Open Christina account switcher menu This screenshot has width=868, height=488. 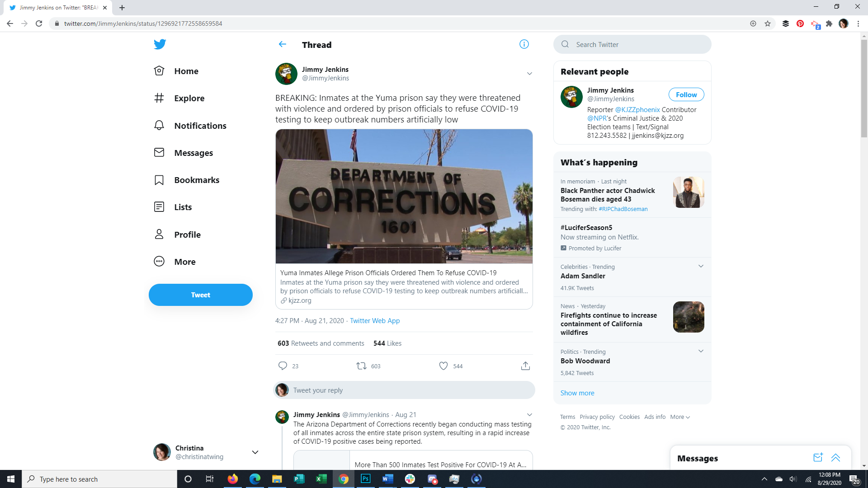pyautogui.click(x=255, y=452)
